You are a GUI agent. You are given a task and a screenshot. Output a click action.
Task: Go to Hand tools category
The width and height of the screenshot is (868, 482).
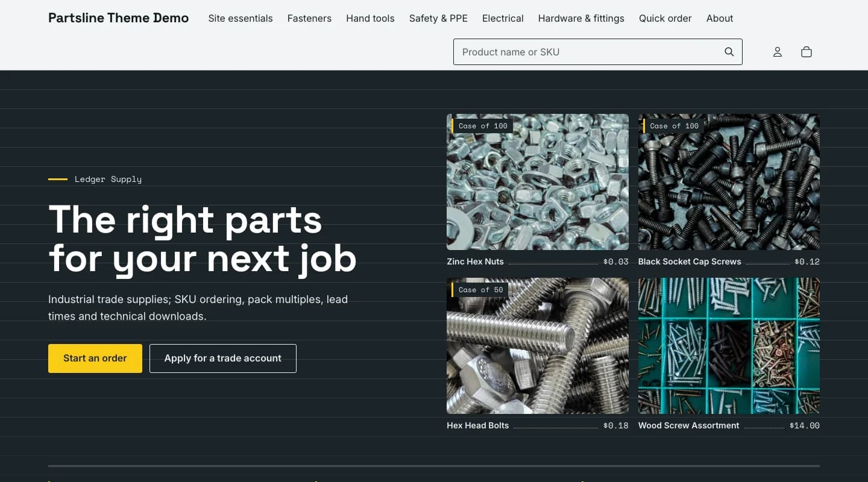click(370, 18)
